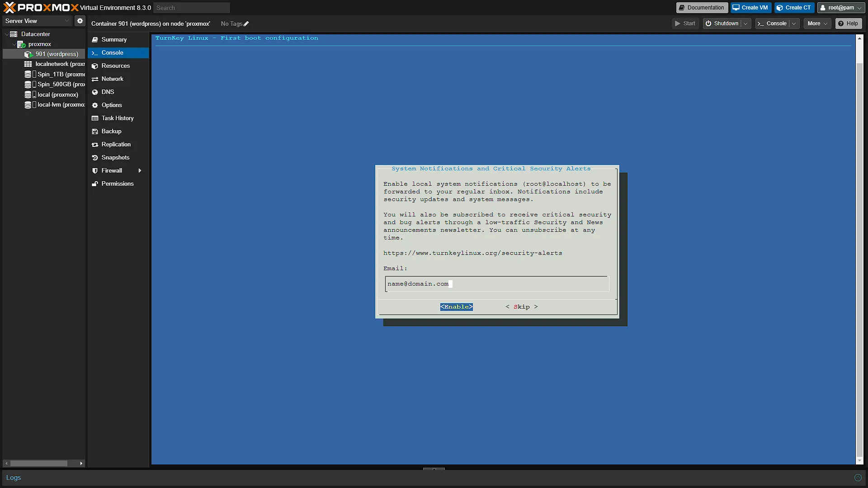Select the Spin_1TB storage
The image size is (868, 488).
click(44, 74)
